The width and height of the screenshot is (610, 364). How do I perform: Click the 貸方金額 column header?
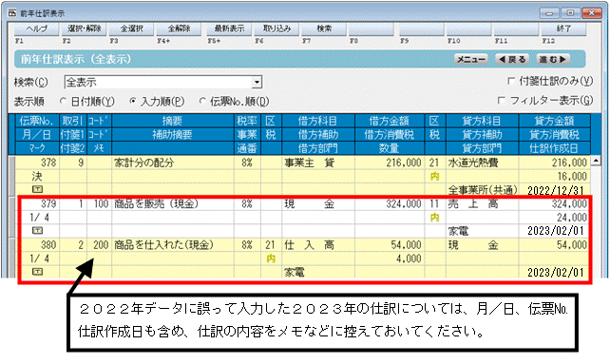pos(554,121)
